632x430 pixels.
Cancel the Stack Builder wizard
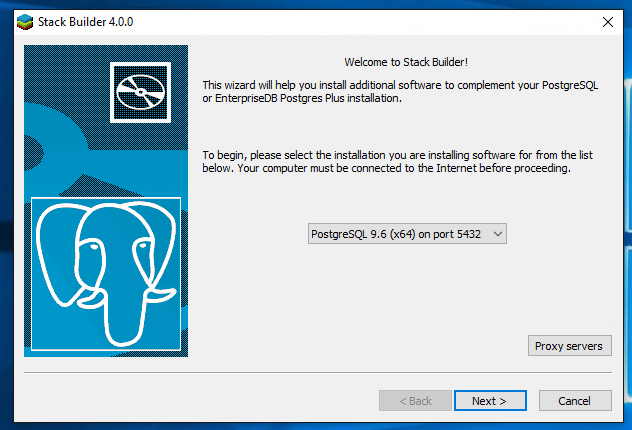point(575,401)
